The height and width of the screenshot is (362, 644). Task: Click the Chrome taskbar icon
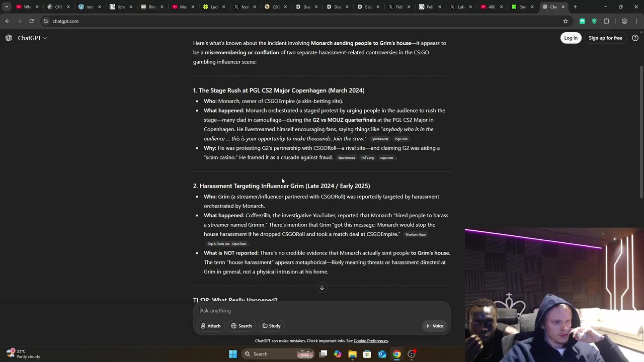click(x=397, y=354)
